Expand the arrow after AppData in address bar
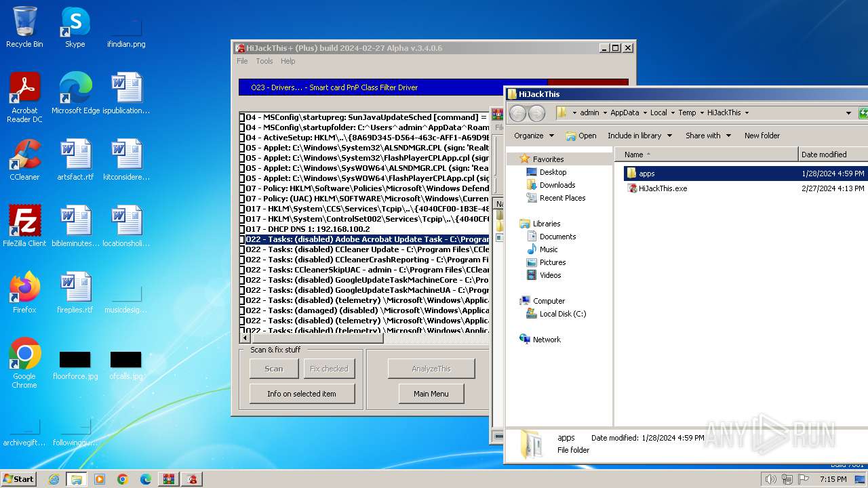 coord(645,113)
